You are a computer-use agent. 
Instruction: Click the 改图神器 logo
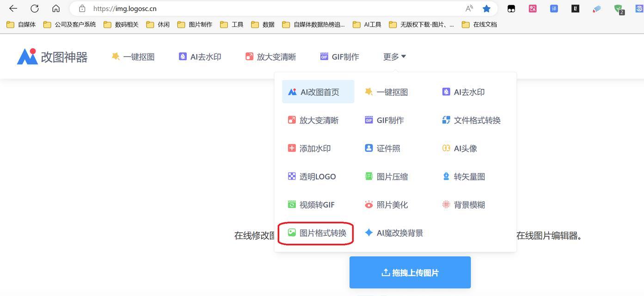[52, 56]
